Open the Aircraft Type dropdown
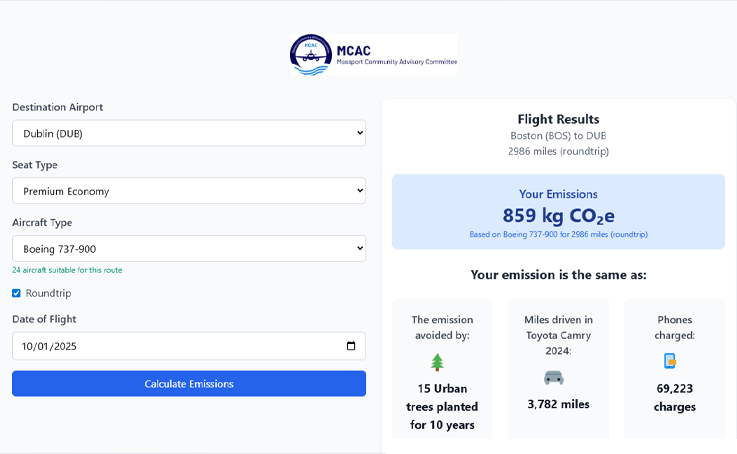The image size is (737, 454). click(x=189, y=249)
